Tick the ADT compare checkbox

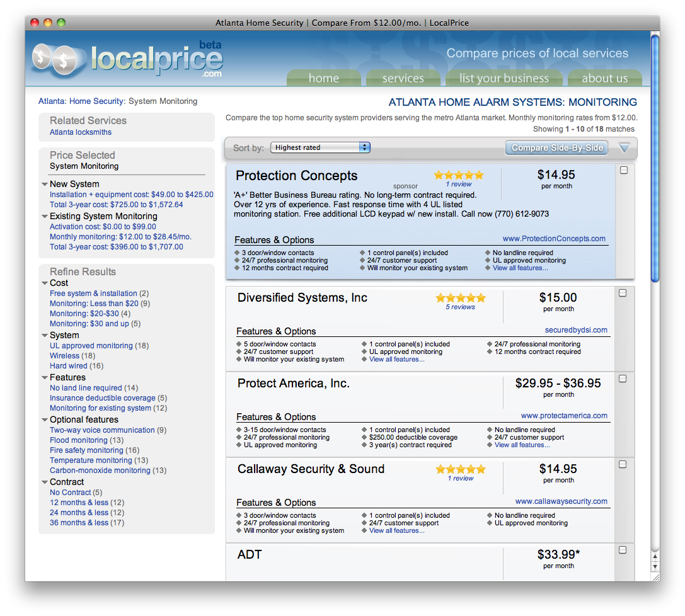coord(623,550)
